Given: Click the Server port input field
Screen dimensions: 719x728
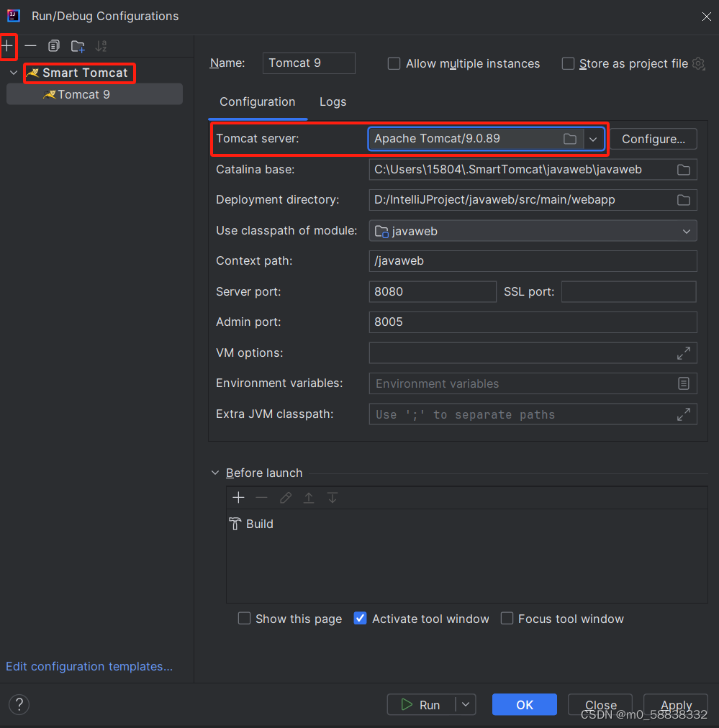Looking at the screenshot, I should (x=432, y=291).
